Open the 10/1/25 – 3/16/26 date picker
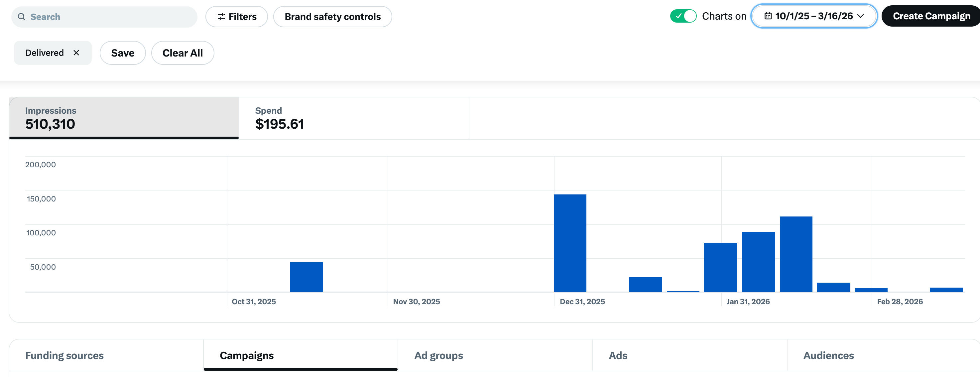The image size is (980, 377). 814,16
